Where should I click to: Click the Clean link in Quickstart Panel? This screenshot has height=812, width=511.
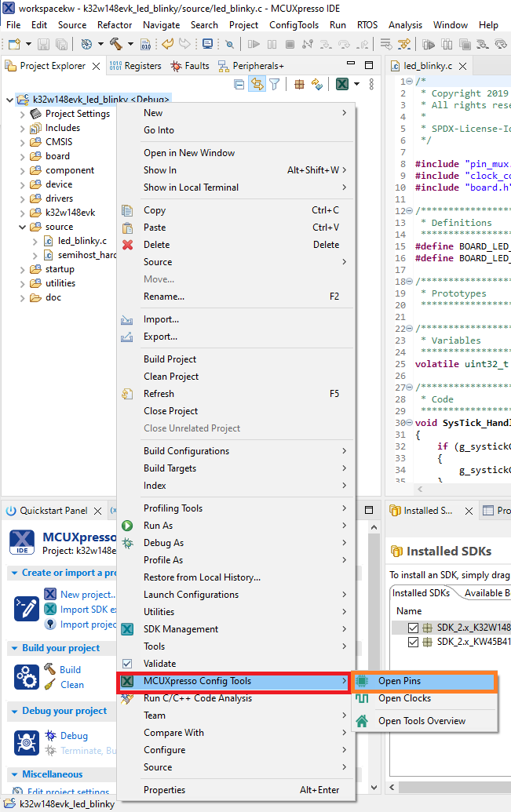72,684
